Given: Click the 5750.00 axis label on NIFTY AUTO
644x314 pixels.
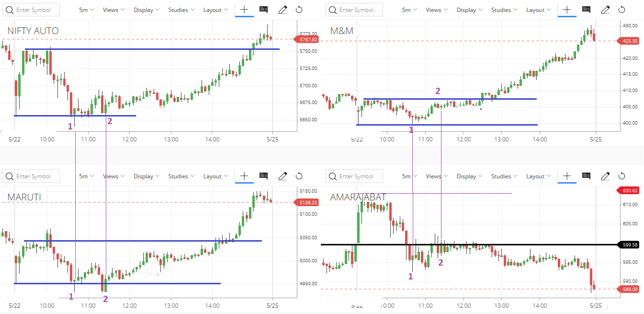Looking at the screenshot, I should pos(308,51).
